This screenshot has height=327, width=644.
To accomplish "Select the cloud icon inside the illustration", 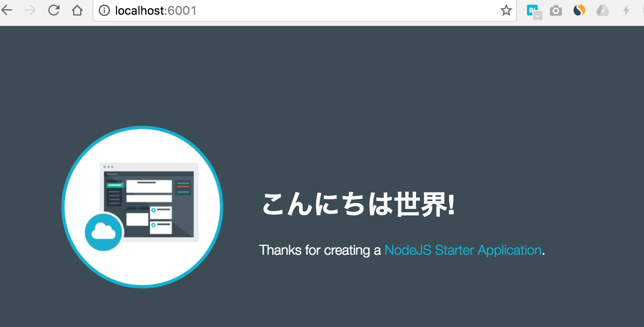I will coord(103,232).
